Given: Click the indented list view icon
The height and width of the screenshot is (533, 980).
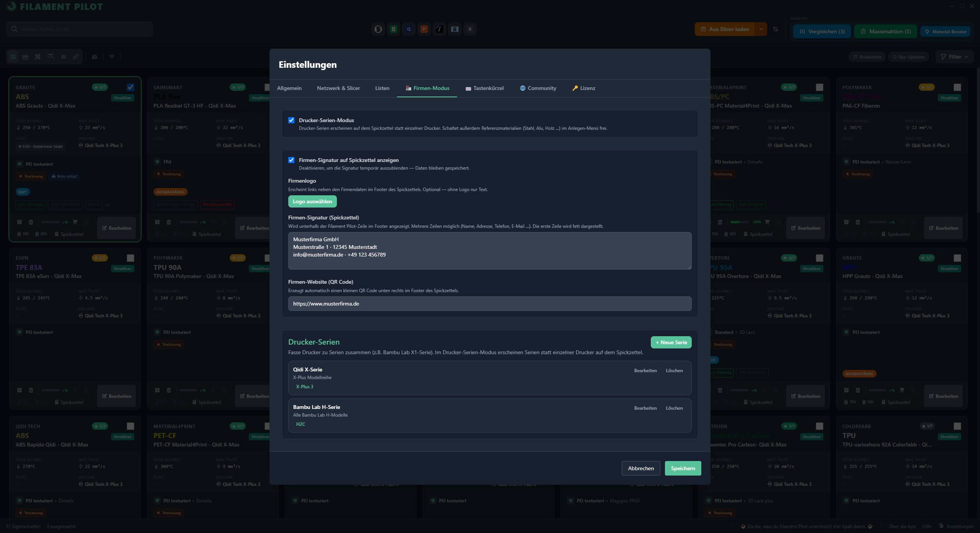Looking at the screenshot, I should (51, 57).
